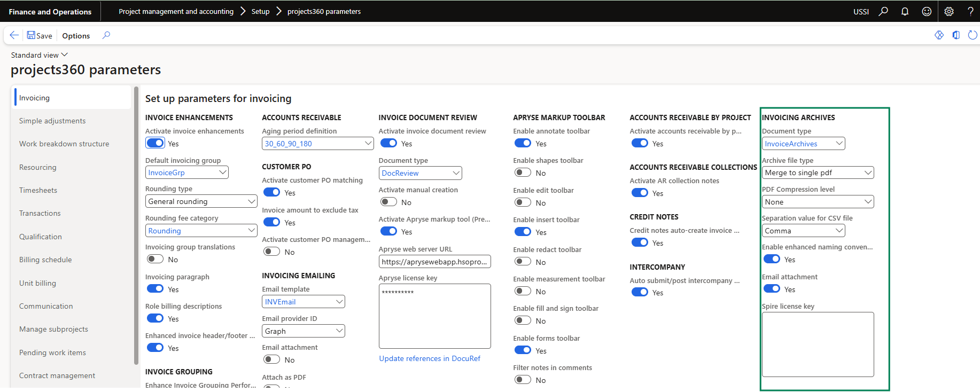Screen dimensions: 980x392
Task: Toggle Activate invoice enhancements switch
Action: 155,143
